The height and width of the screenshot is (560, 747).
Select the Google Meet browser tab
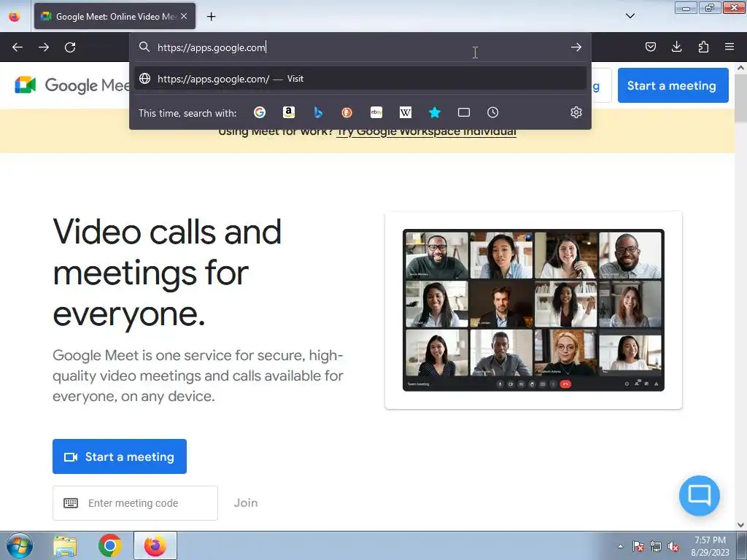click(115, 16)
